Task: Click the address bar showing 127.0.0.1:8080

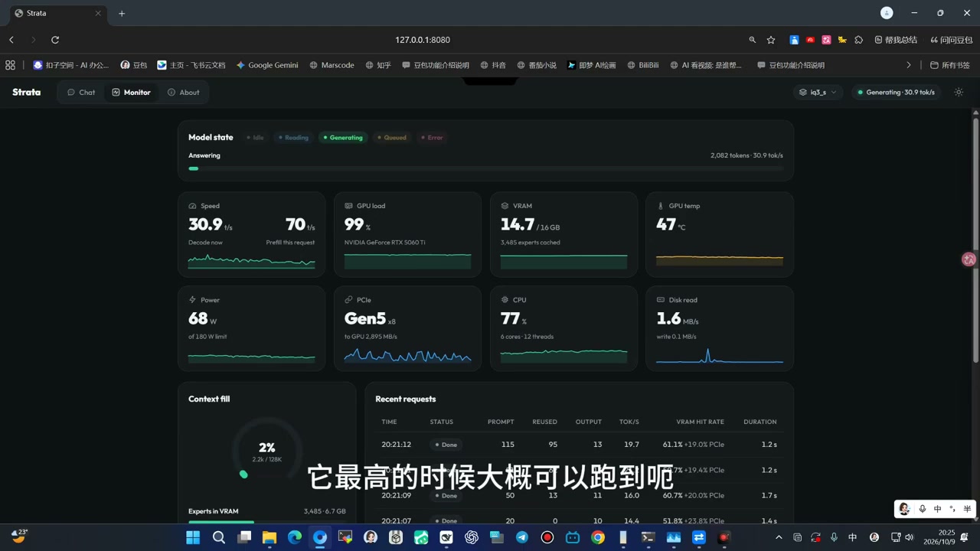Action: click(x=423, y=40)
